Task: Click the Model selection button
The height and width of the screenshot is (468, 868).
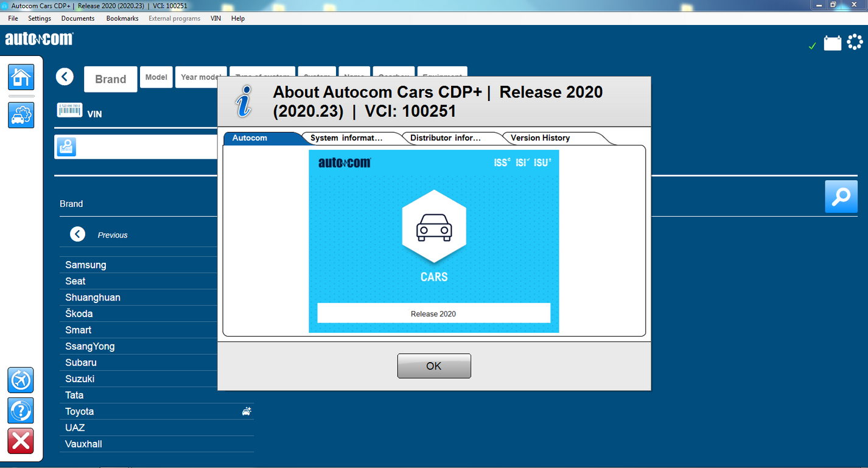Action: [x=156, y=77]
